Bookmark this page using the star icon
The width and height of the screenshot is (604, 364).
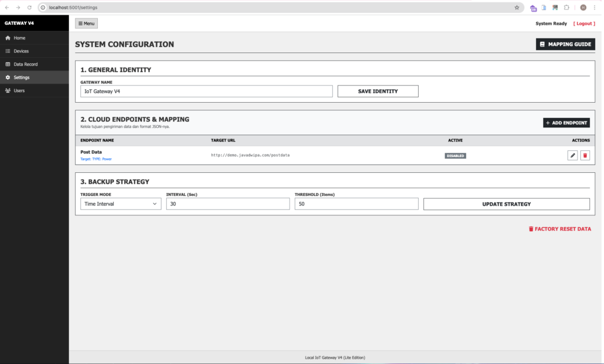click(517, 8)
